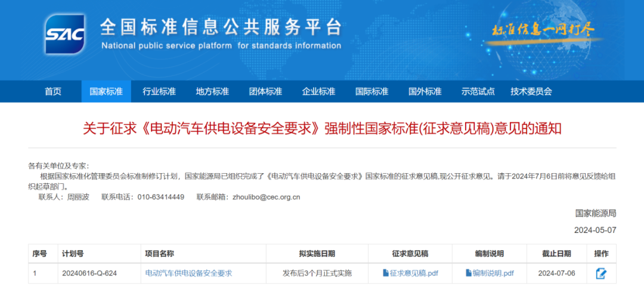Click greeting line 各有关单位及专家
The image size is (644, 295).
tap(58, 166)
